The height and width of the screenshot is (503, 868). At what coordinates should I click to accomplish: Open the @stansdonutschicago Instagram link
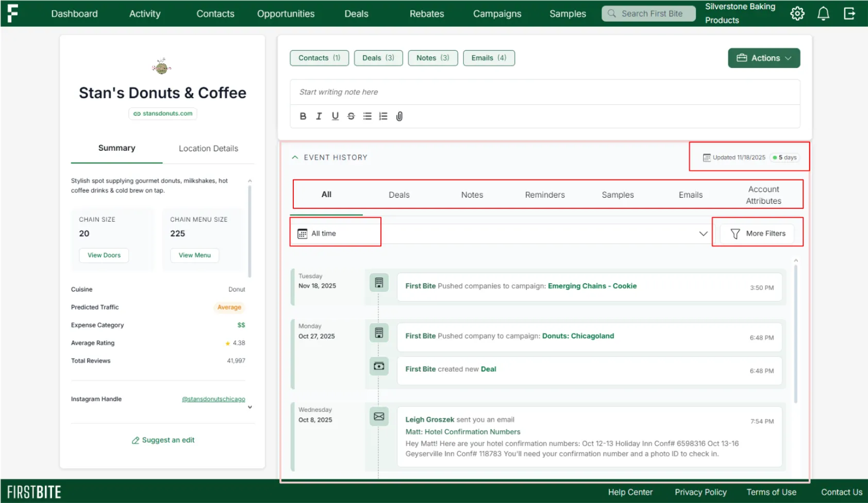coord(213,399)
